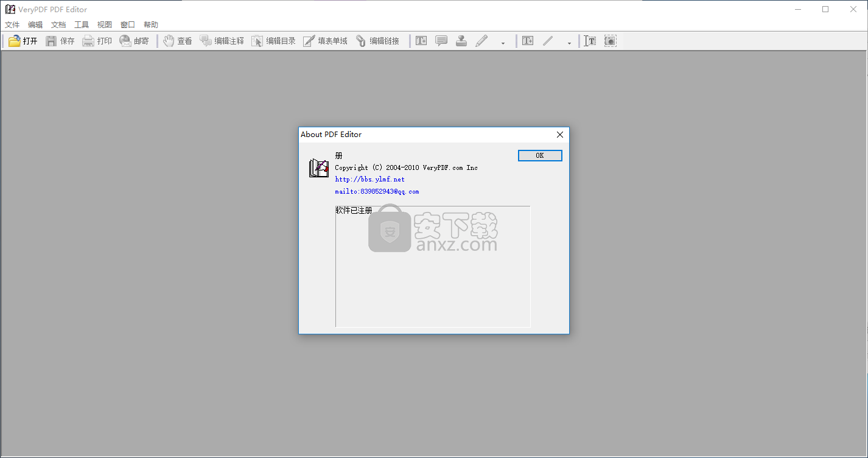This screenshot has height=458, width=868.
Task: Open the 文件 menu
Action: (x=12, y=25)
